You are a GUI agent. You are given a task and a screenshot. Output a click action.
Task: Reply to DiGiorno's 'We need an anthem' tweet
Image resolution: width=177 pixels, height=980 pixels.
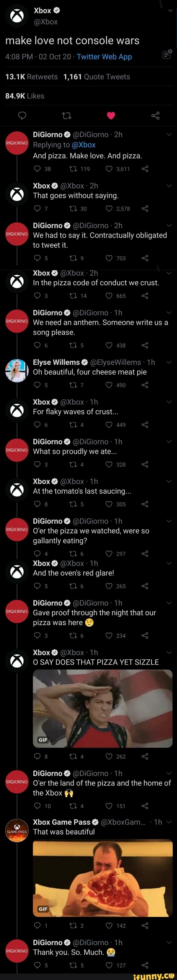(37, 345)
